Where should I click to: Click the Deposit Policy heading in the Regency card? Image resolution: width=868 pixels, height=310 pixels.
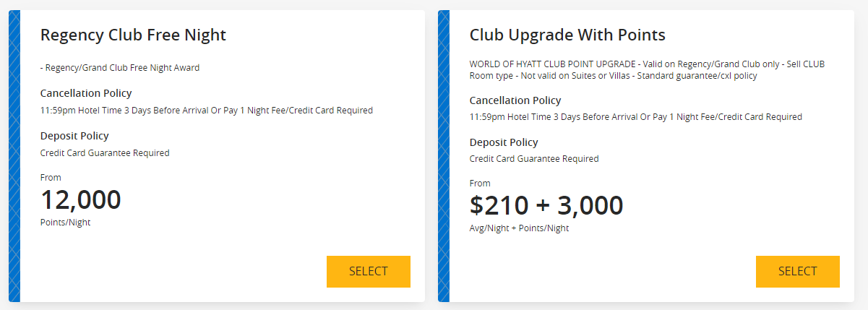coord(74,136)
